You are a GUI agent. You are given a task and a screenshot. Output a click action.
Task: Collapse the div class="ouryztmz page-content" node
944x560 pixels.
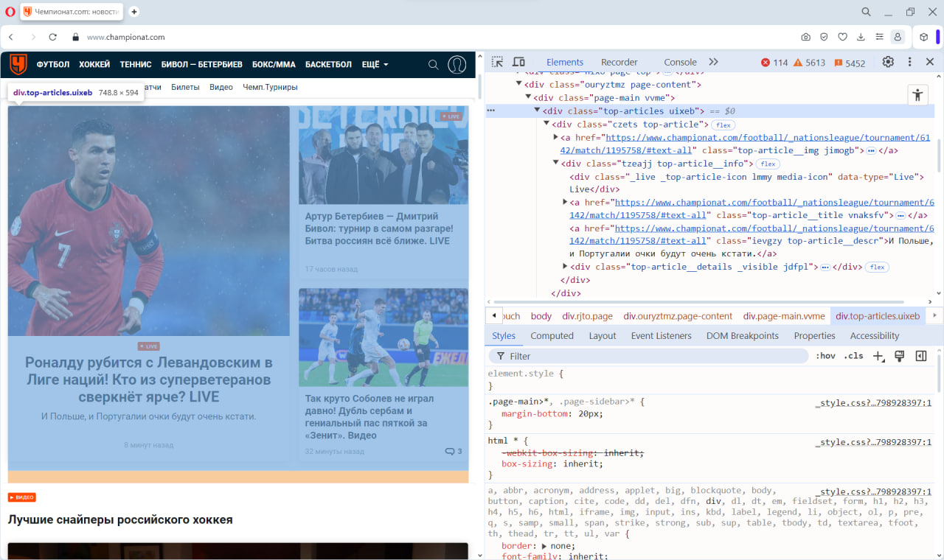click(x=519, y=85)
